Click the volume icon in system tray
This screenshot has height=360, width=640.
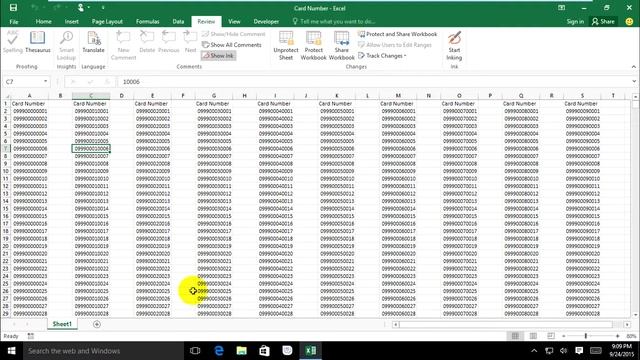[564, 351]
